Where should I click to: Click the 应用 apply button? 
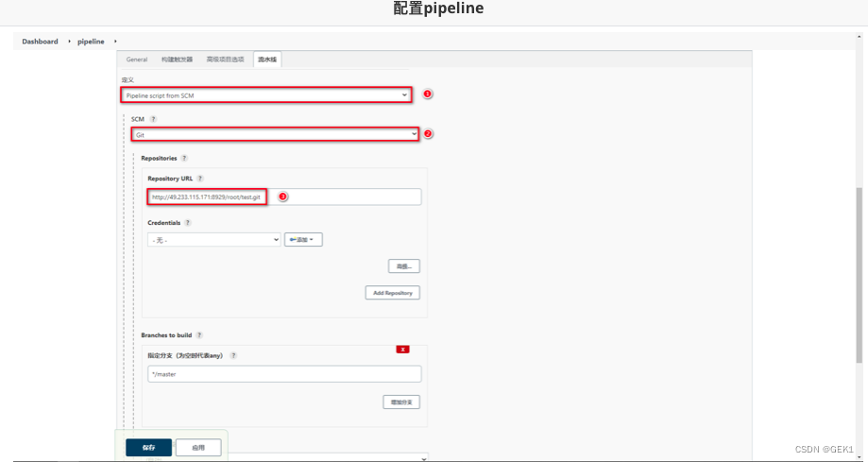(198, 448)
